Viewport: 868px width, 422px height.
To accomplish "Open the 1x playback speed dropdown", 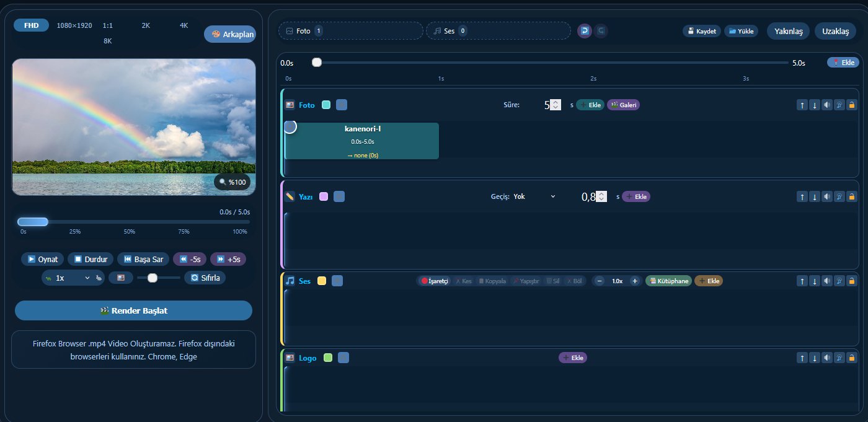I will point(73,278).
